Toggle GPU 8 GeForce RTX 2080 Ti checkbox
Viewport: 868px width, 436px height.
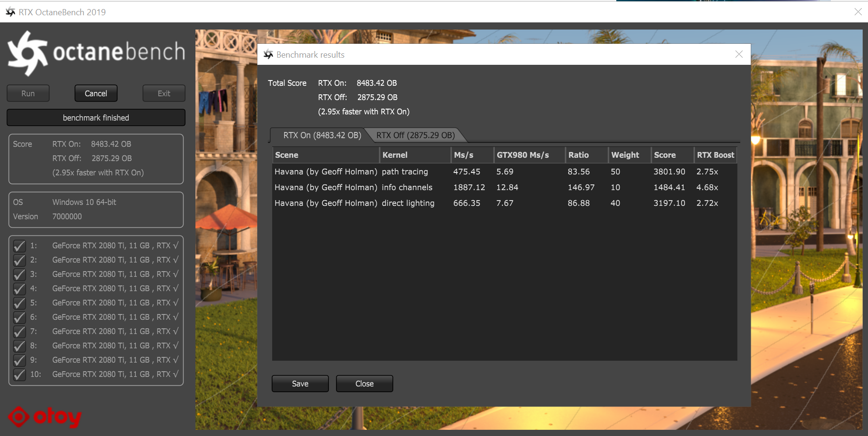(x=20, y=346)
